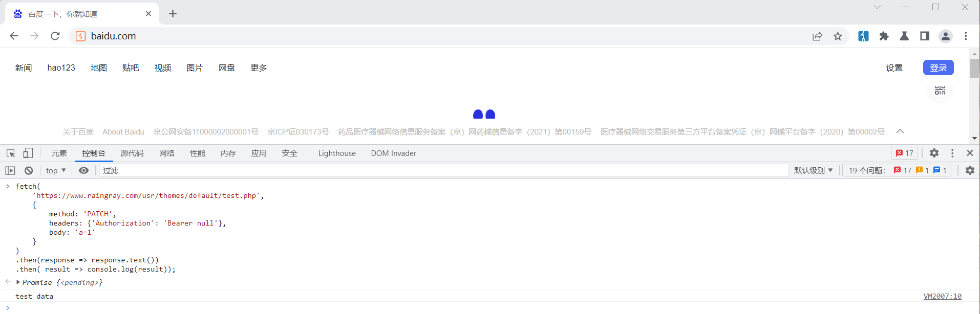This screenshot has height=314, width=980.
Task: Open the 贴吧 link
Action: (131, 68)
